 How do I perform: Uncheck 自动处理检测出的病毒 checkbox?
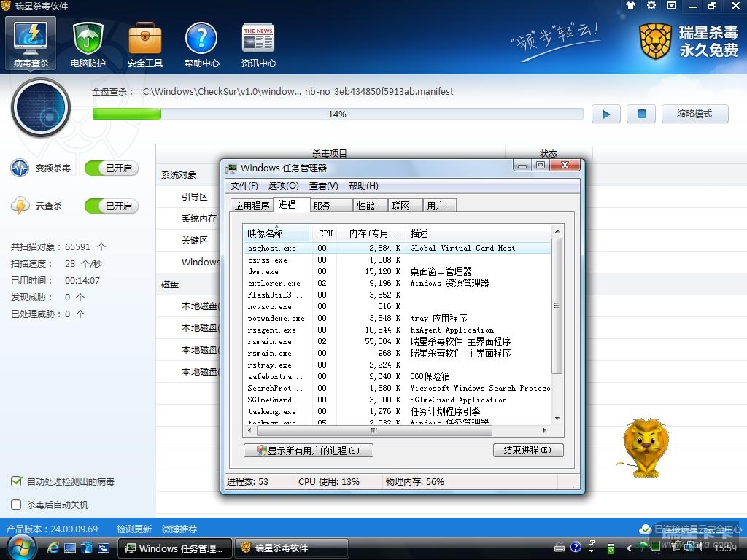click(x=16, y=482)
